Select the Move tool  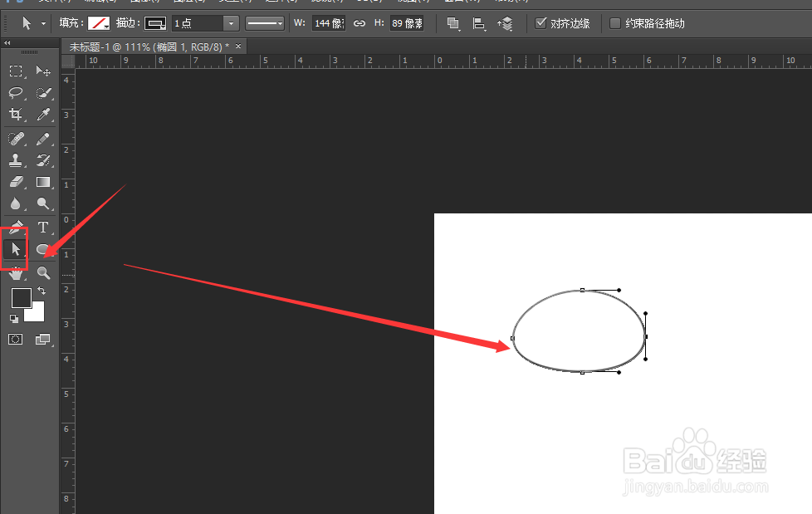43,71
